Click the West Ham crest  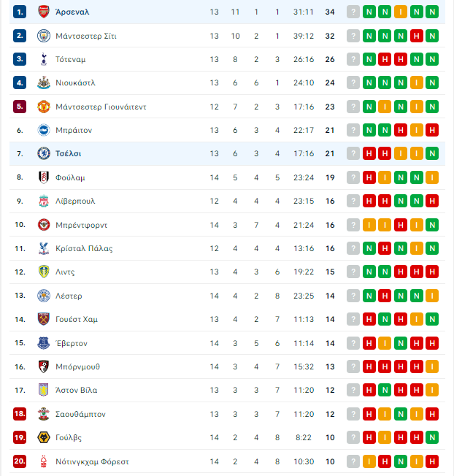tap(44, 319)
